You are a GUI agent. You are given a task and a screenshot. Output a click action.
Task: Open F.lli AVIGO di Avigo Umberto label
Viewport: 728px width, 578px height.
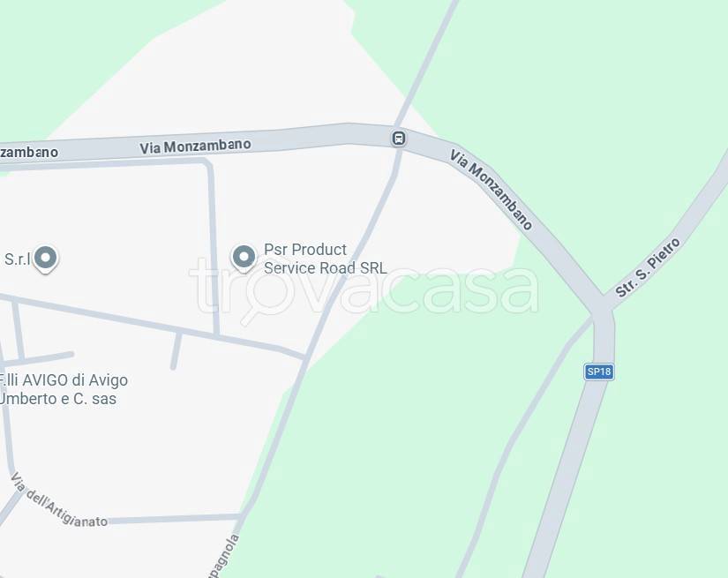(64, 389)
